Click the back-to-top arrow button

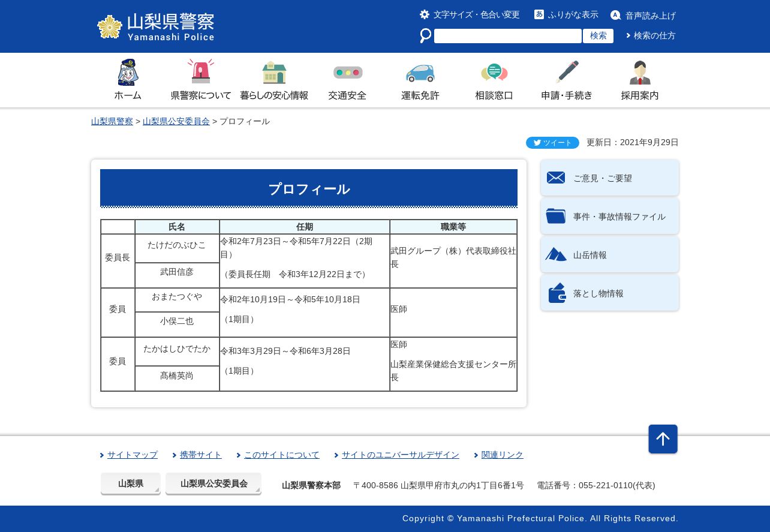tap(663, 439)
